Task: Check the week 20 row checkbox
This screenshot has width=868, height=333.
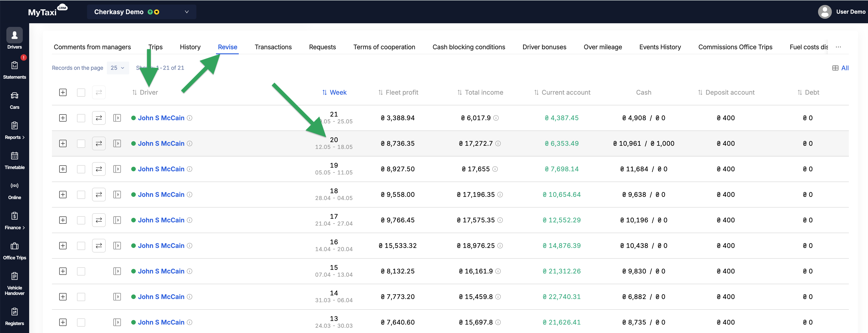Action: point(81,144)
